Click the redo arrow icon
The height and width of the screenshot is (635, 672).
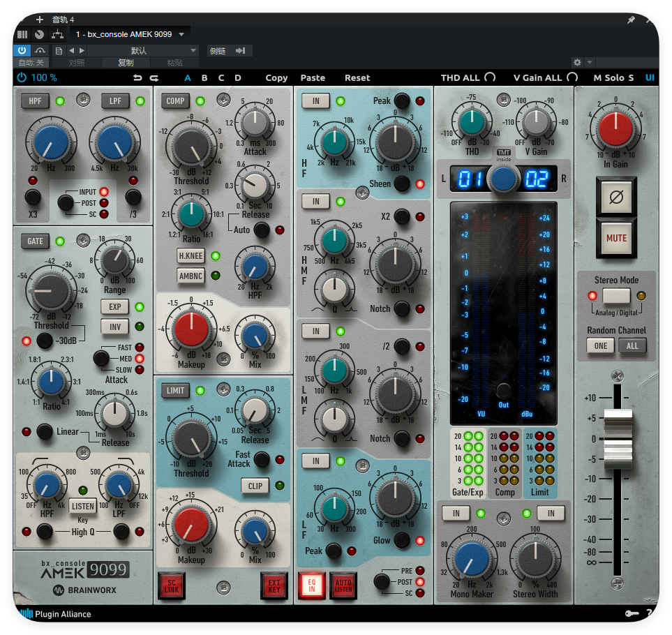(154, 78)
